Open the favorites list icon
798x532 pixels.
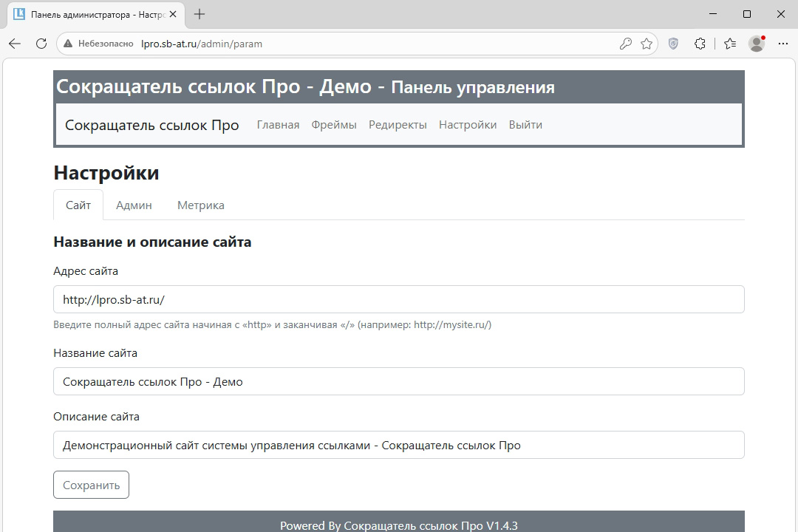coord(730,44)
